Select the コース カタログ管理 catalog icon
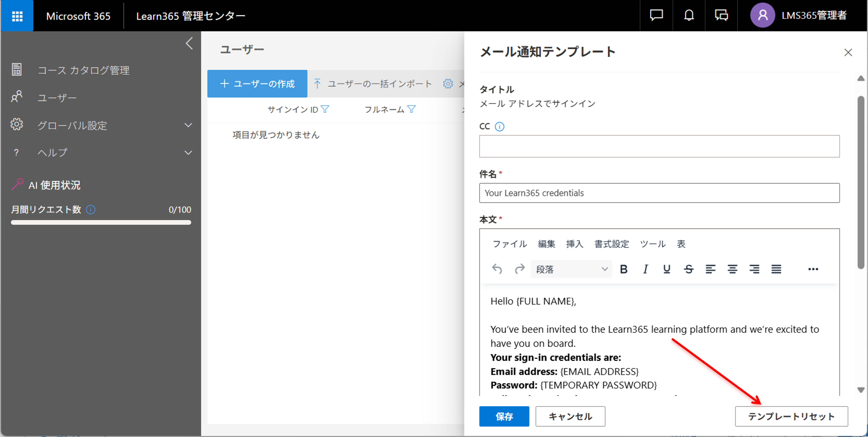Viewport: 868px width, 437px height. (17, 69)
